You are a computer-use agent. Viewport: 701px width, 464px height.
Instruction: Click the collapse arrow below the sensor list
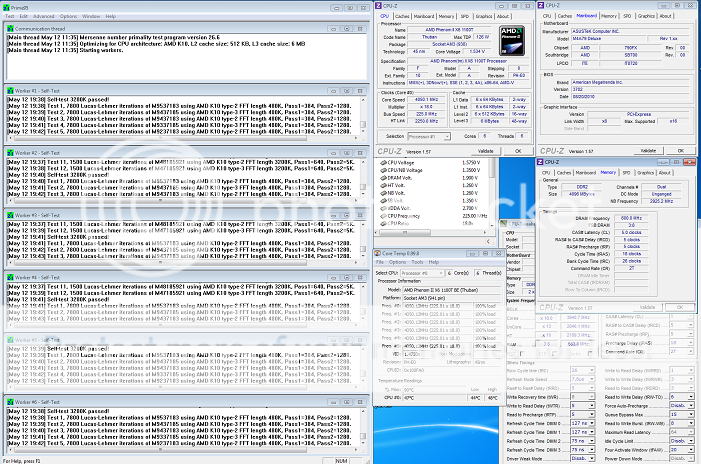click(x=488, y=241)
